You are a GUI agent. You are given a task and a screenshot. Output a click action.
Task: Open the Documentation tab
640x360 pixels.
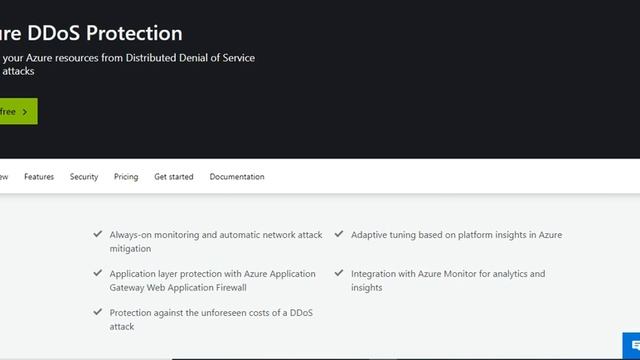(x=237, y=177)
